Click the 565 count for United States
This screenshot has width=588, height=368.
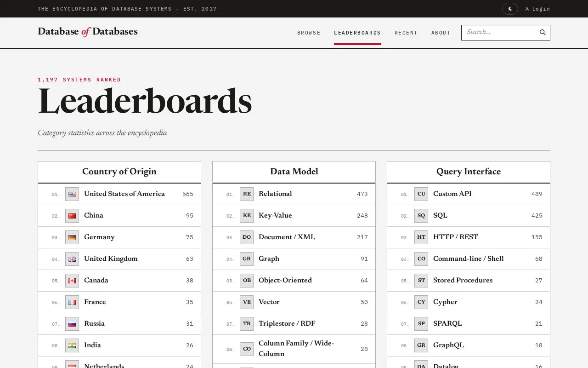coord(188,194)
